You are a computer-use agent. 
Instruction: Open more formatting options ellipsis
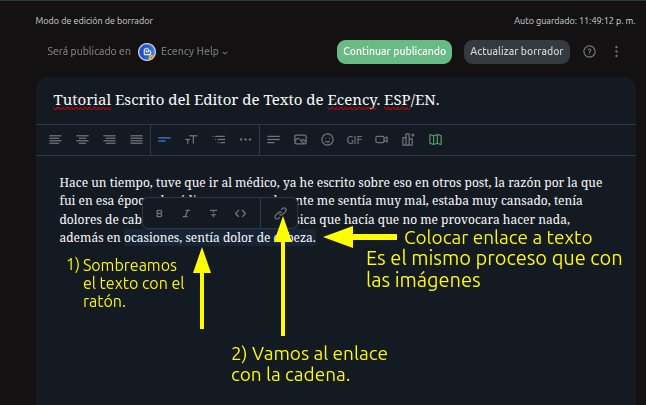pyautogui.click(x=246, y=140)
